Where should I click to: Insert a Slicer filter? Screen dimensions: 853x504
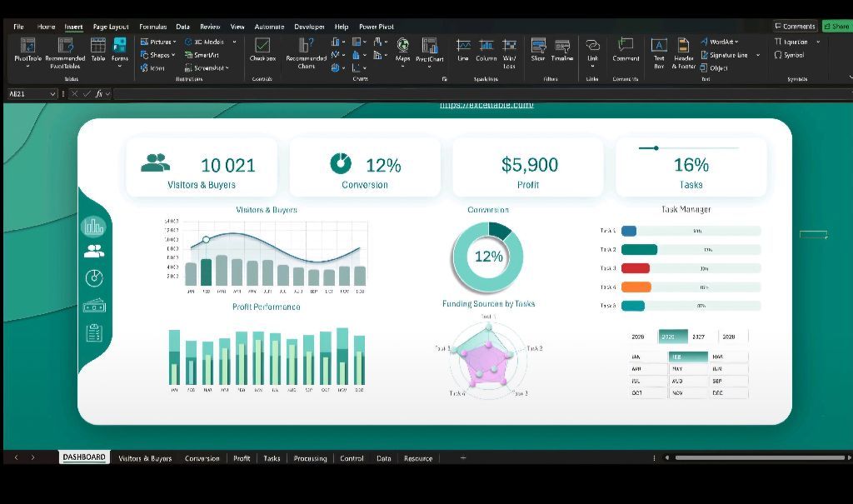[x=538, y=48]
